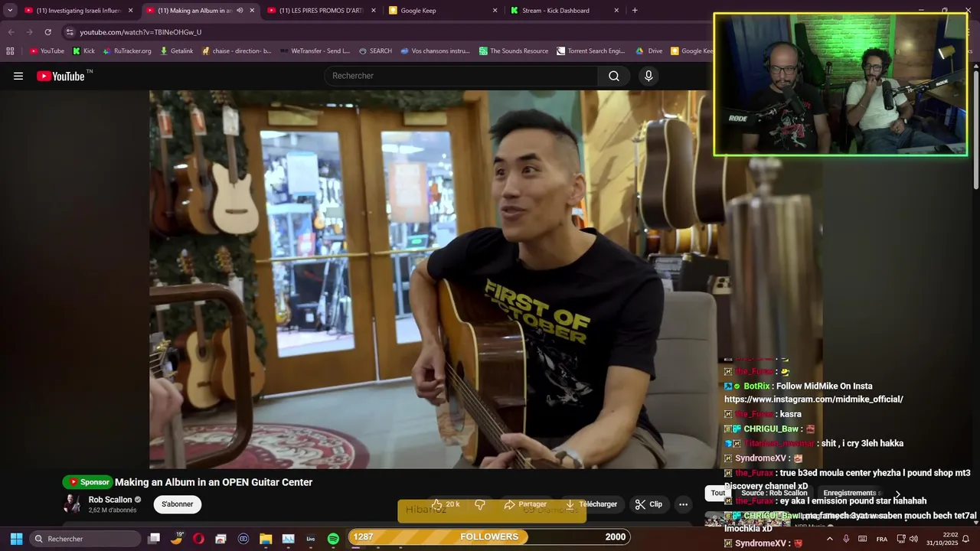The image size is (980, 551).
Task: Open the Live app in taskbar
Action: tap(311, 539)
